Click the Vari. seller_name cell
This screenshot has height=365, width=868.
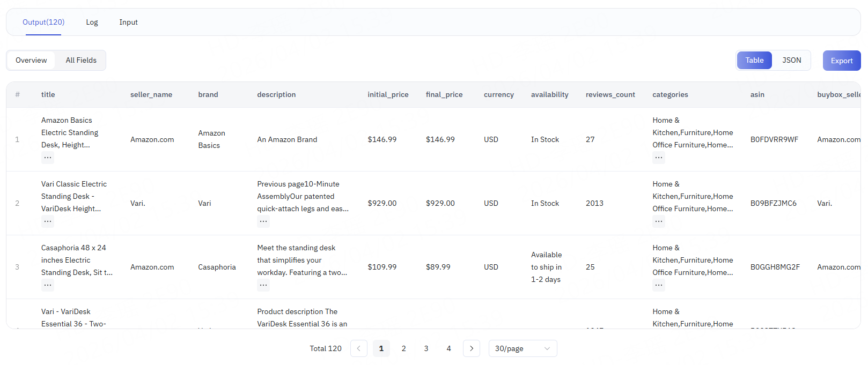click(138, 203)
